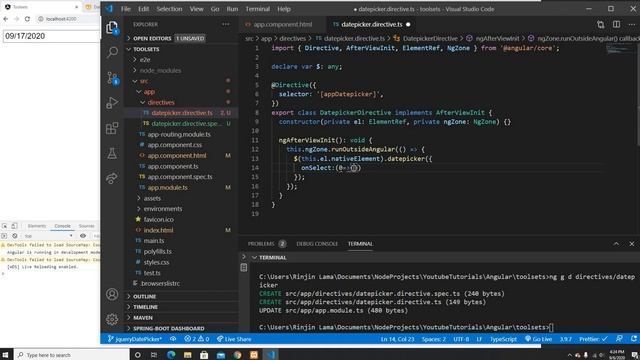Open the Test flask view
Image resolution: width=640 pixels, height=360 pixels.
[x=112, y=153]
